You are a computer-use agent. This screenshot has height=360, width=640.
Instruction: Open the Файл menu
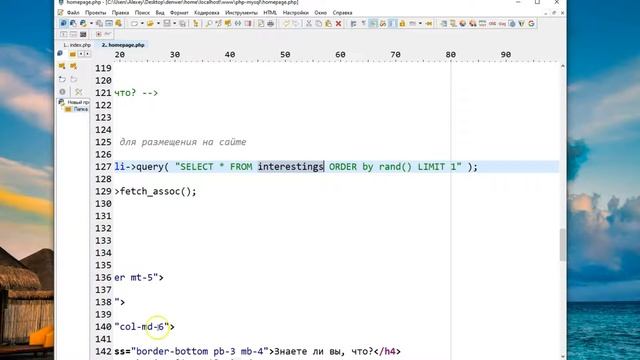[73, 13]
